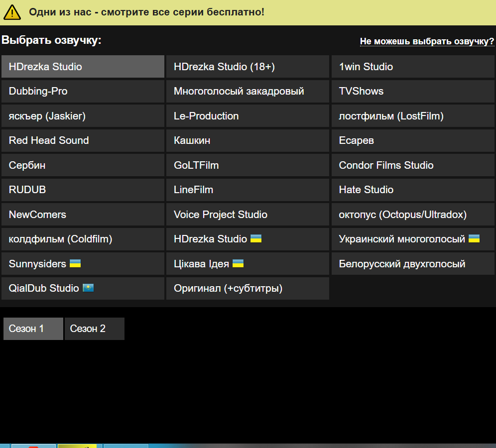Pick the Есарев voiceover
496x448 pixels.
(413, 140)
